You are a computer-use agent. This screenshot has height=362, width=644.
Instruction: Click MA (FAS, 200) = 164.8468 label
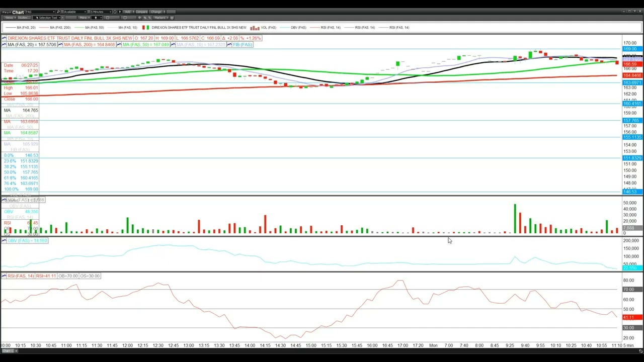[x=89, y=45]
